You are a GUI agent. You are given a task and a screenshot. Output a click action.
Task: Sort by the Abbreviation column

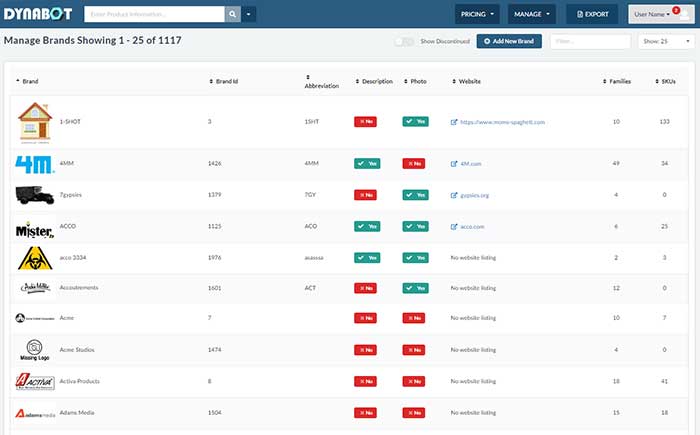click(321, 82)
